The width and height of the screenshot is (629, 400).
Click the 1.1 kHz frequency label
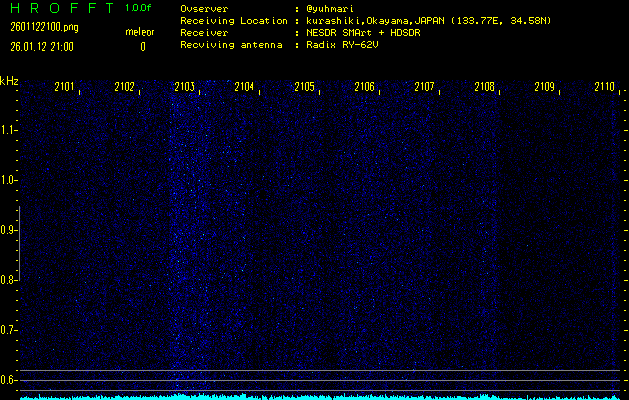7,130
